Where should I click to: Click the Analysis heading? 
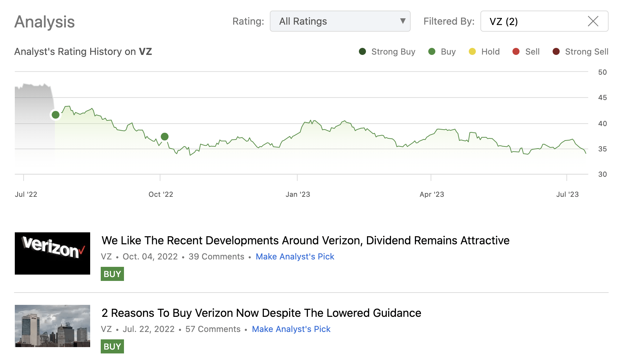click(44, 22)
